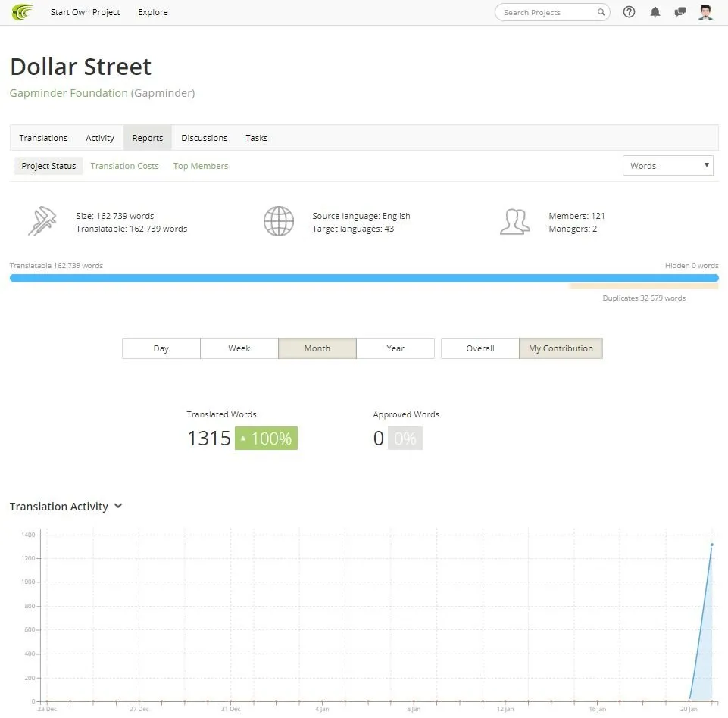Click the beige duplicates bar
This screenshot has width=728, height=718.
643,286
